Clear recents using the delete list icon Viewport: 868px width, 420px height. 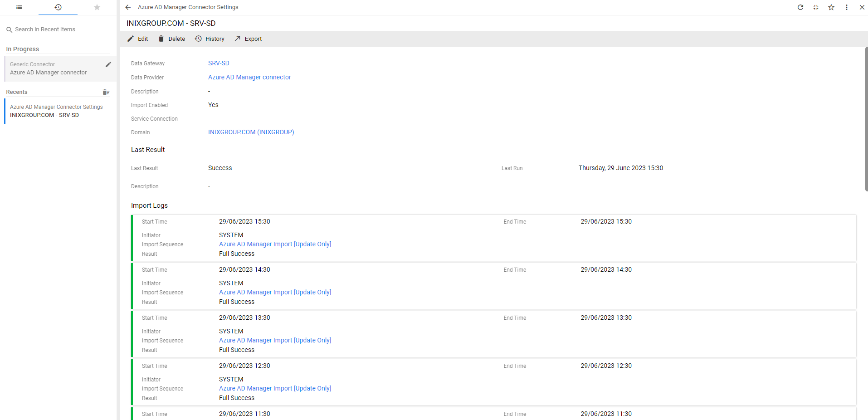pyautogui.click(x=106, y=92)
